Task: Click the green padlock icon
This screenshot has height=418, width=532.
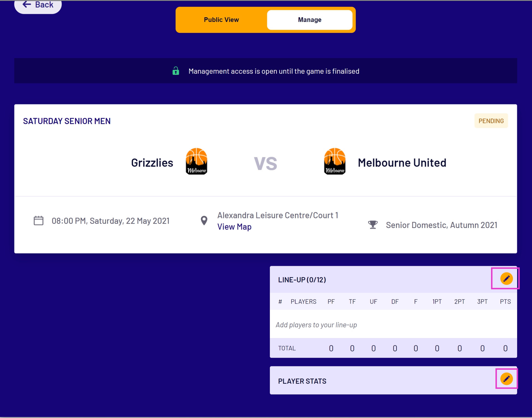Action: 176,71
